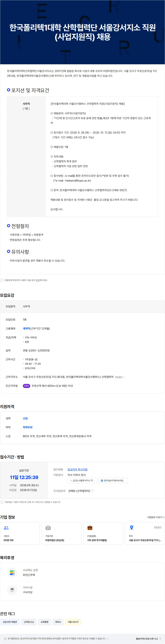The image size is (165, 644).
Task: Click the 비영리법인 (비상장) company type text
Action: [x=55, y=540]
